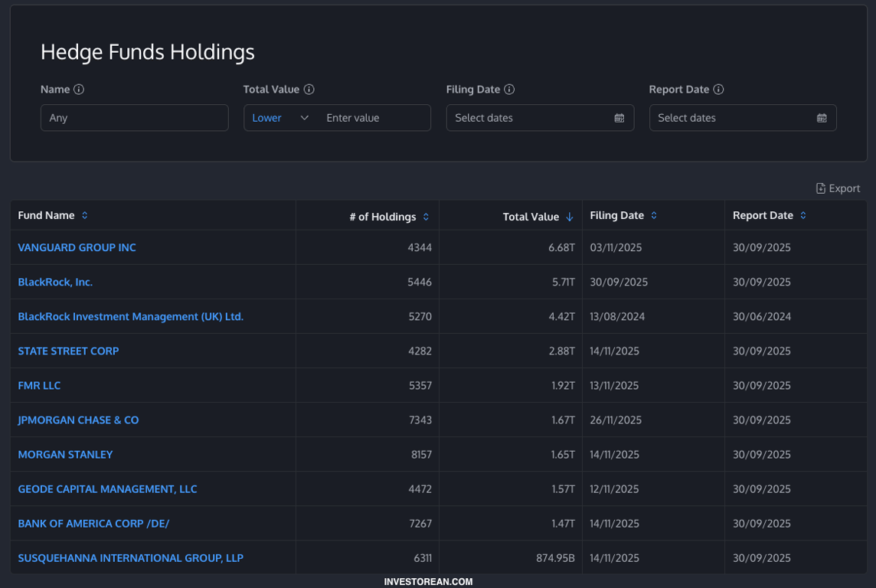This screenshot has width=876, height=588.
Task: Open BlackRock, Inc. fund link
Action: pos(55,282)
